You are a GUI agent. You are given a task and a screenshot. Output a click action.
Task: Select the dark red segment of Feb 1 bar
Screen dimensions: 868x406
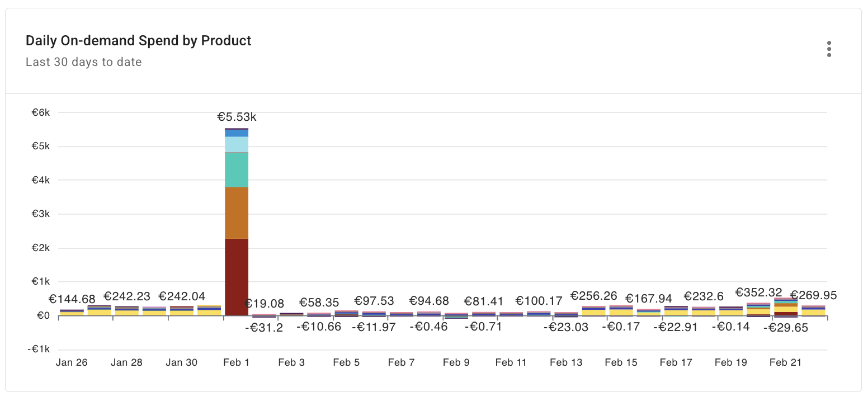(237, 277)
